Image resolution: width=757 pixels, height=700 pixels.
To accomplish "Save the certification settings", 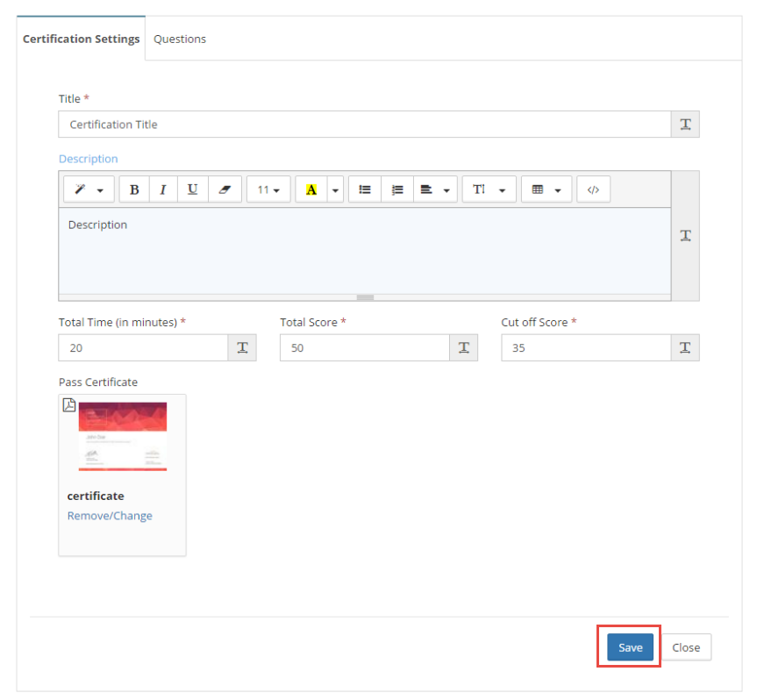I will (x=630, y=647).
